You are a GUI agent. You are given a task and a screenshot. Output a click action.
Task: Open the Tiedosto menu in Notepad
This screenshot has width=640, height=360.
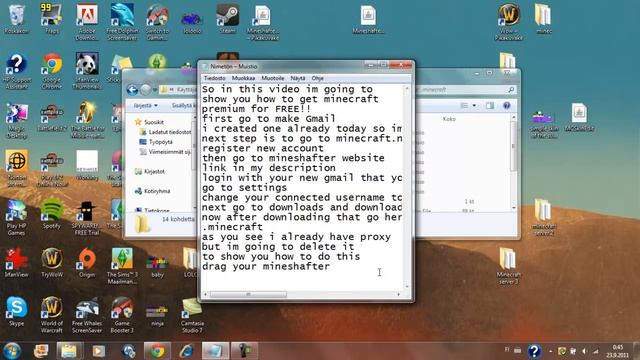215,78
